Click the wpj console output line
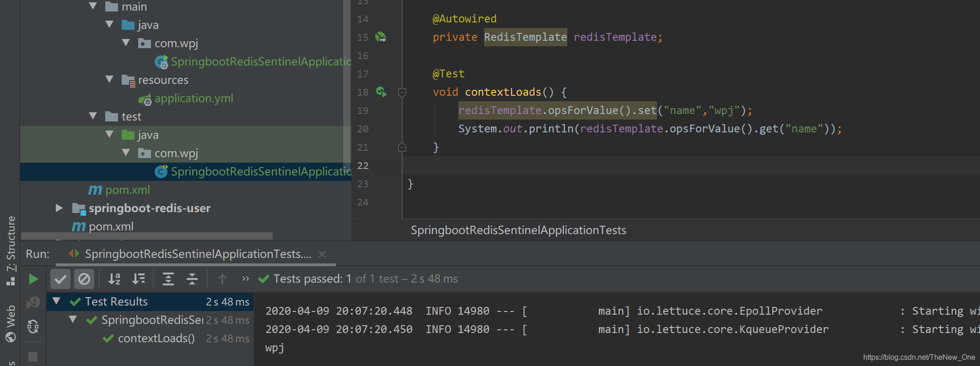 275,348
